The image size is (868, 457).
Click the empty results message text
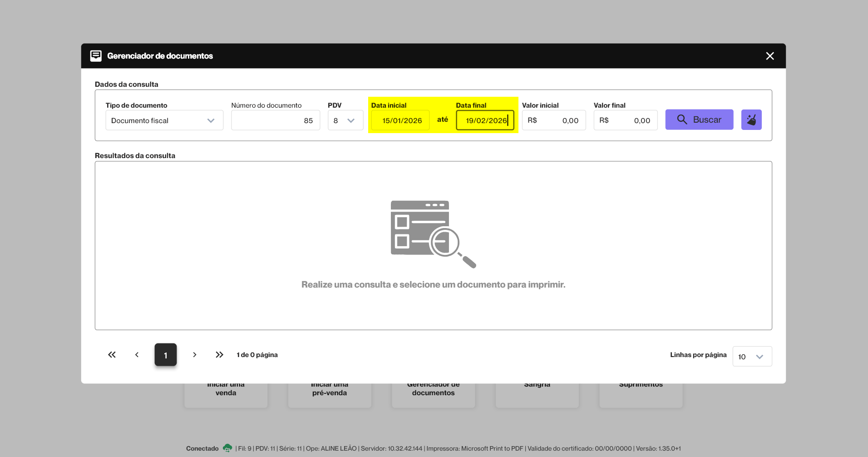tap(433, 285)
